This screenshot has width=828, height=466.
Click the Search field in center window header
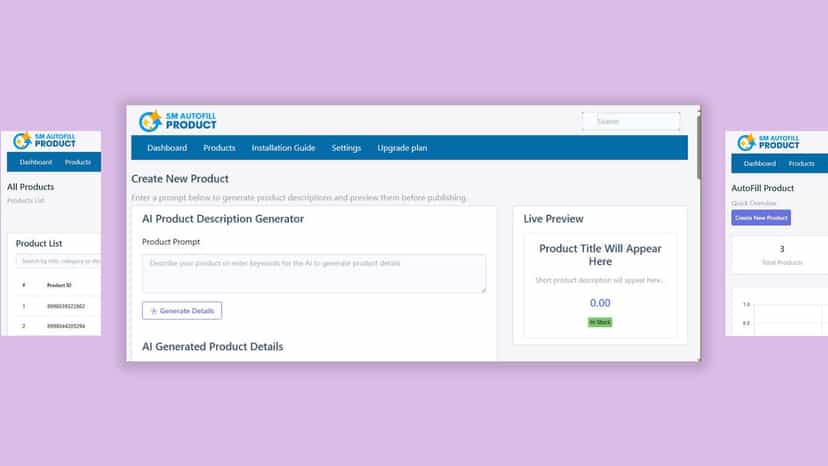[631, 122]
